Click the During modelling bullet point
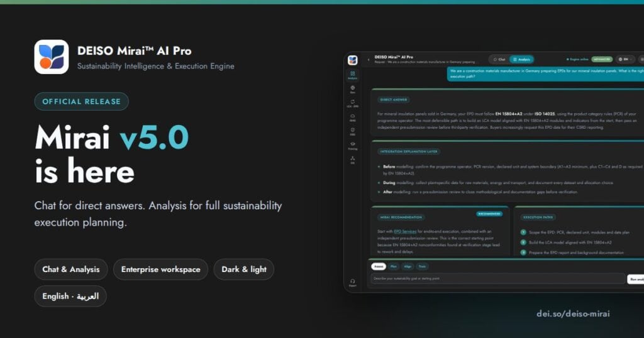Screen dimensions: 644x338 496,183
